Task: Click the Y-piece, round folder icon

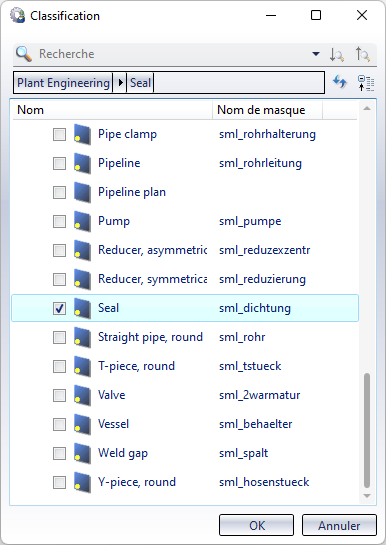Action: click(x=82, y=482)
